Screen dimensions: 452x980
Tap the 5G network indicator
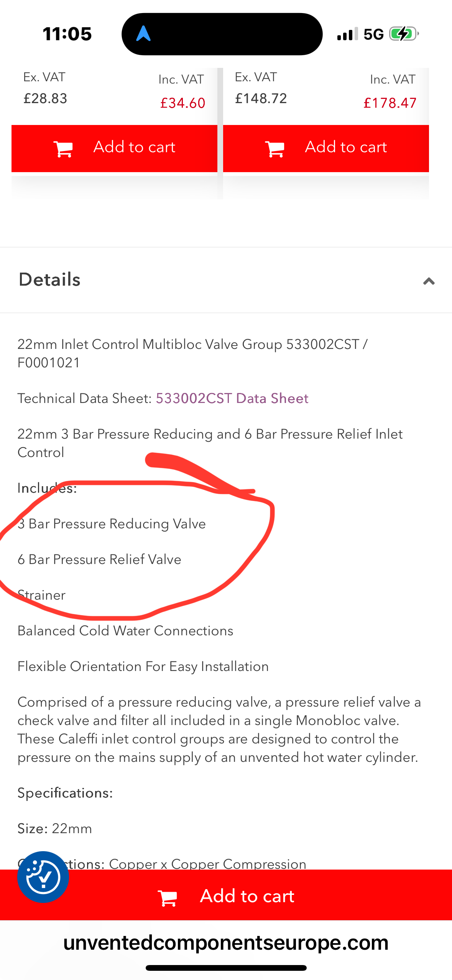373,34
